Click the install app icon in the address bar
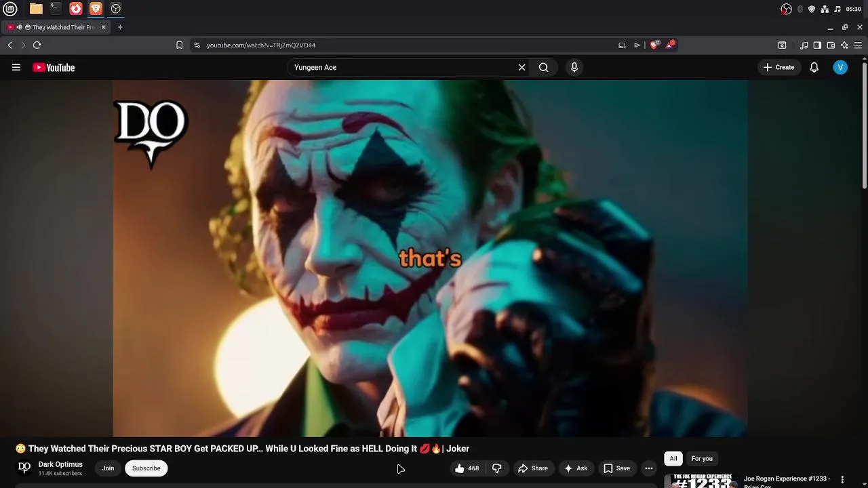The height and width of the screenshot is (488, 868). 622,45
